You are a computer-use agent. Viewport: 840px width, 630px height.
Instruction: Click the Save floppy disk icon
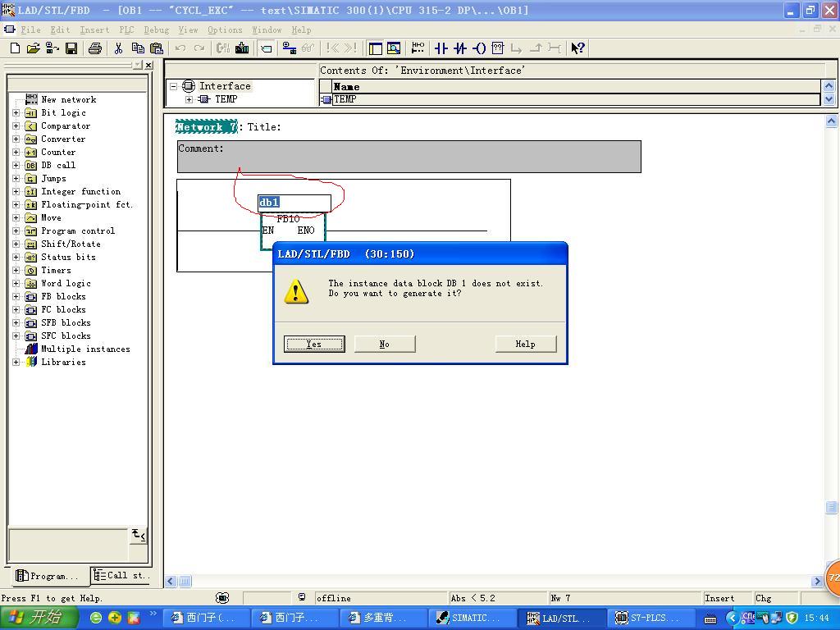click(71, 48)
